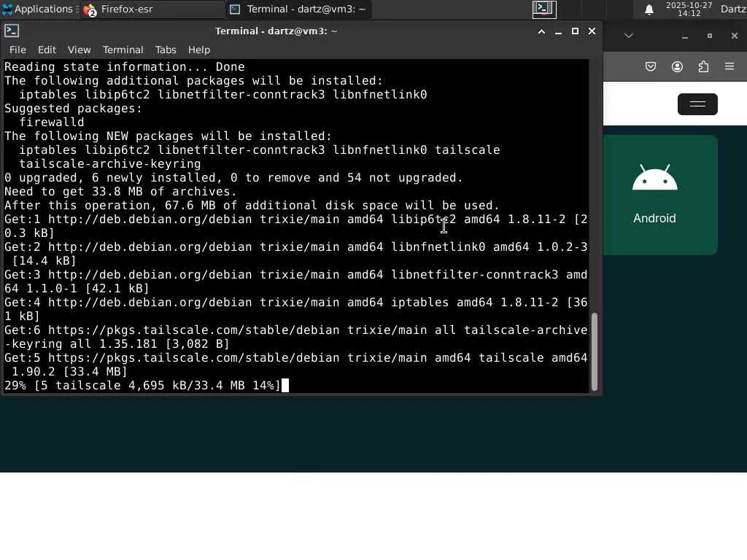747x560 pixels.
Task: Maximize the Terminal window
Action: [575, 31]
